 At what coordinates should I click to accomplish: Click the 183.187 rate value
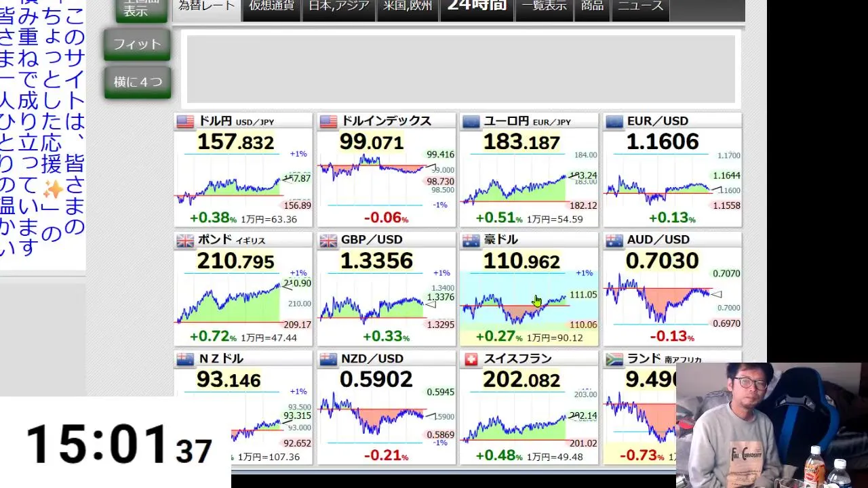521,142
